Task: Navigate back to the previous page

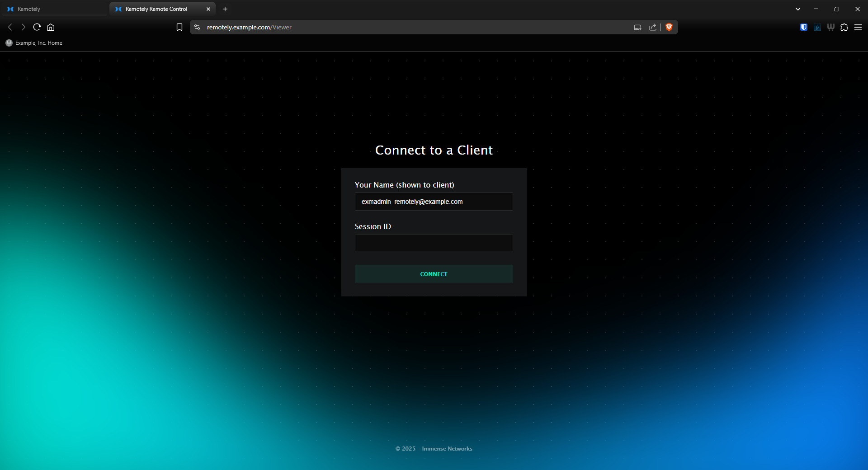Action: coord(10,27)
